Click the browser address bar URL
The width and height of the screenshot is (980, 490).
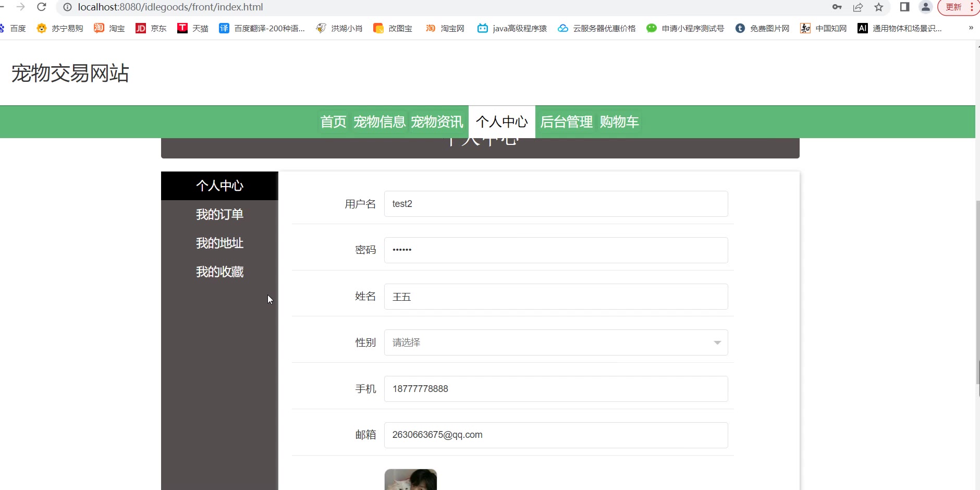pos(170,7)
